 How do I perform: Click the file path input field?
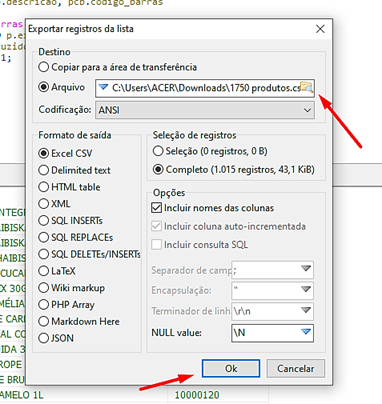(205, 88)
